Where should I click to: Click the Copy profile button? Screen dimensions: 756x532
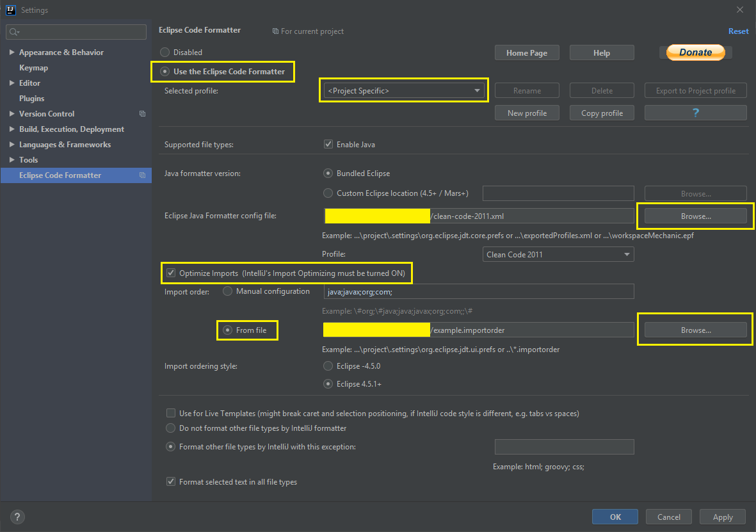tap(602, 113)
